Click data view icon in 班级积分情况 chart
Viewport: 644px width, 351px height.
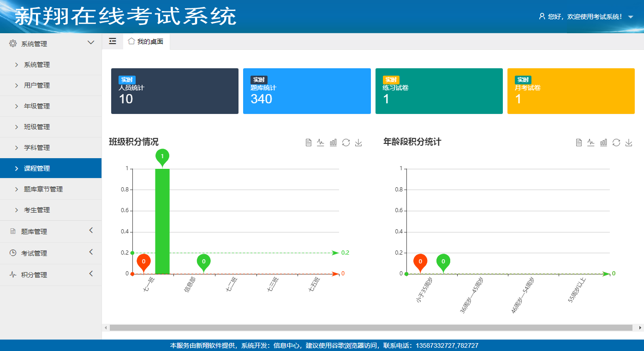(309, 143)
